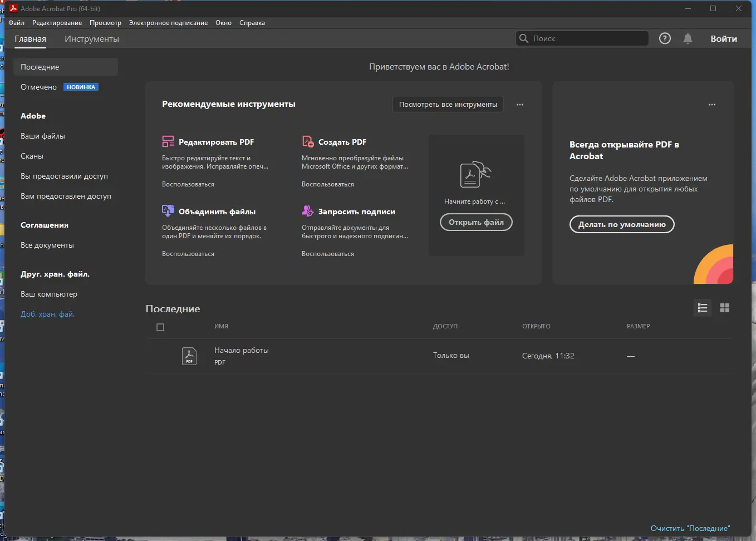The width and height of the screenshot is (756, 541).
Task: Sort recent files by ДОСТУП column
Action: pos(445,326)
